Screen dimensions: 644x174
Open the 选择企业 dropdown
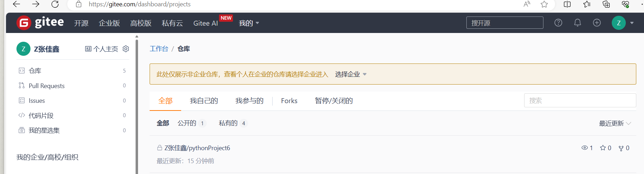350,74
